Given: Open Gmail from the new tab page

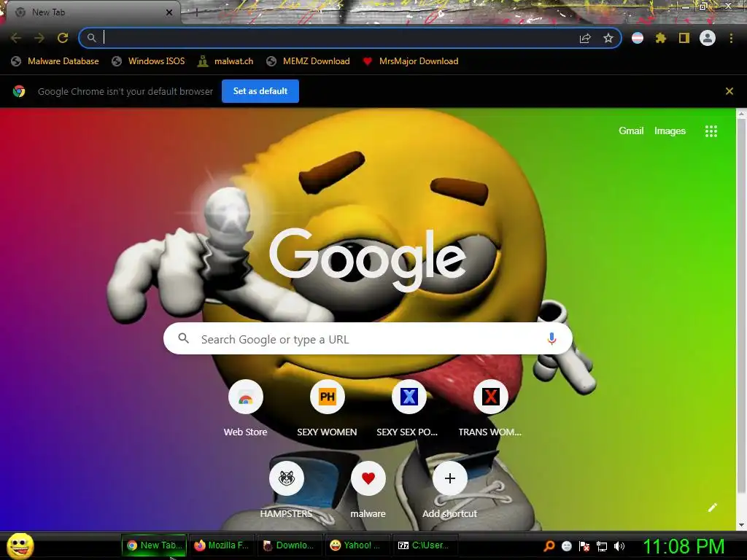Looking at the screenshot, I should click(631, 131).
